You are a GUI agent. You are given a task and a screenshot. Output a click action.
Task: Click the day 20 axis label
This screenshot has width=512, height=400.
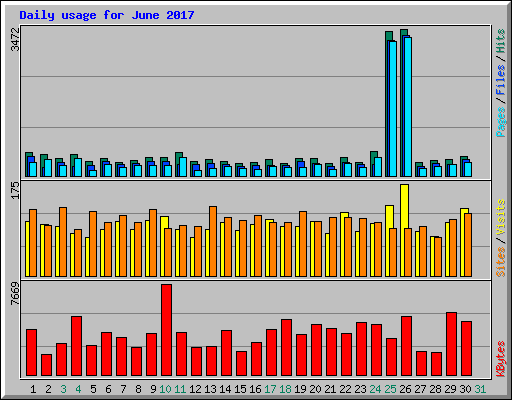[315, 389]
